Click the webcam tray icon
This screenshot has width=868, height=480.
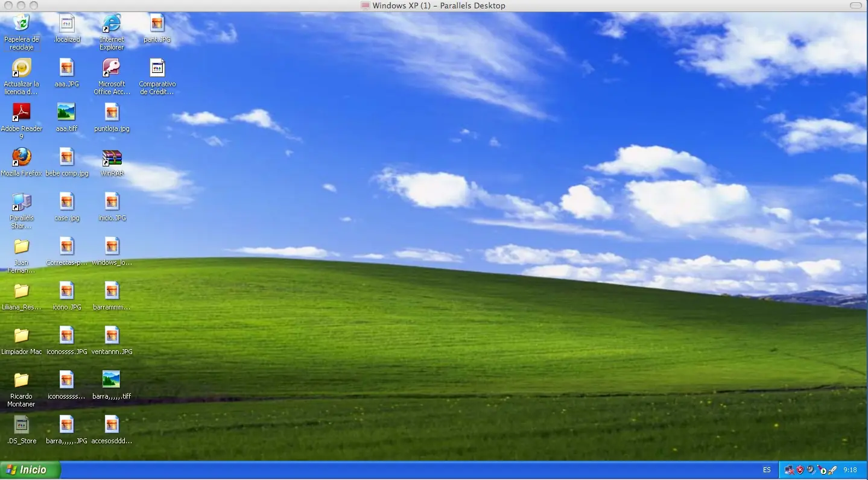811,470
